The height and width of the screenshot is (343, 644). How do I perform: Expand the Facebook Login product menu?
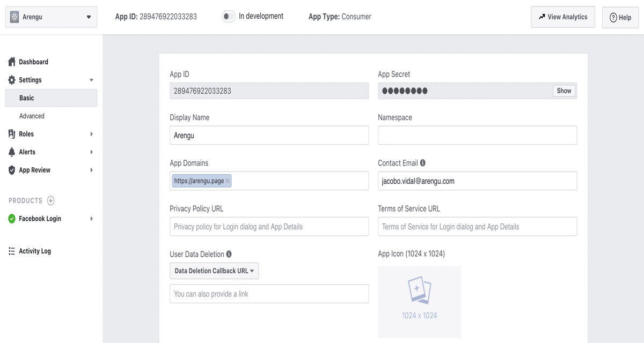[x=91, y=219]
